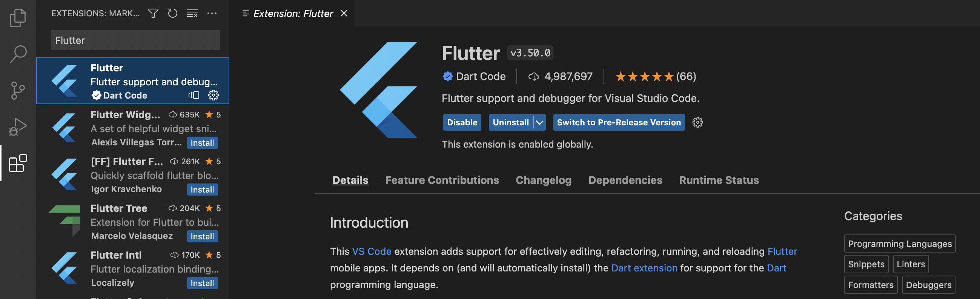Install Flutter Tree by Marcelo Velasquez

click(x=203, y=237)
